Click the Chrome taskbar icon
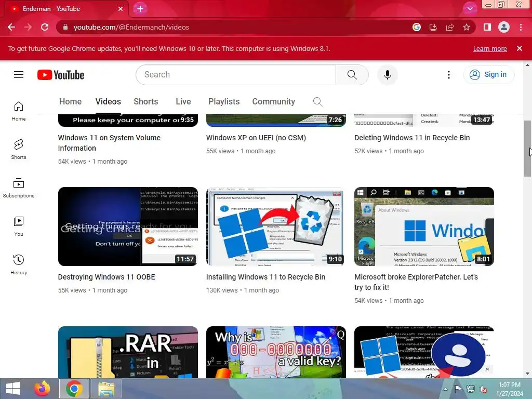 pyautogui.click(x=74, y=389)
